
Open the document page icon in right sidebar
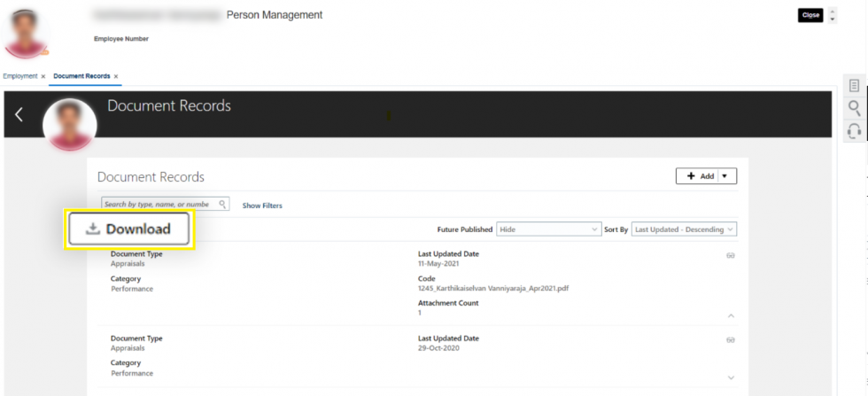[854, 85]
